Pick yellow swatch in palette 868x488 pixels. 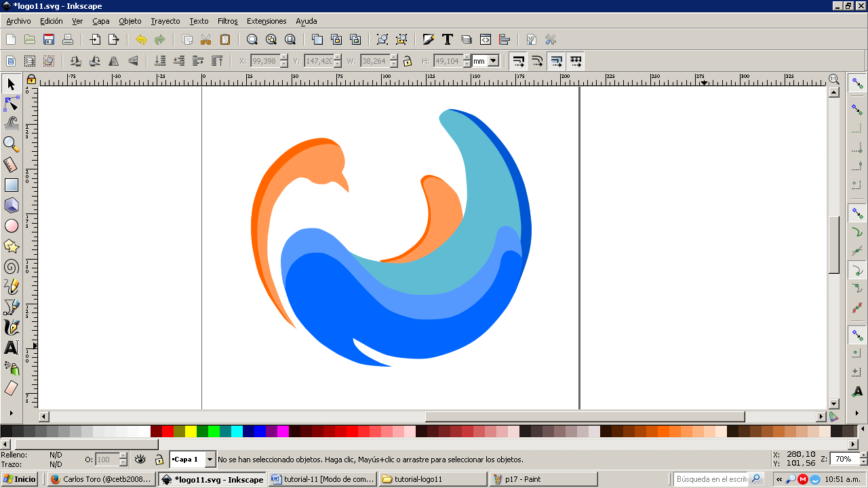191,431
